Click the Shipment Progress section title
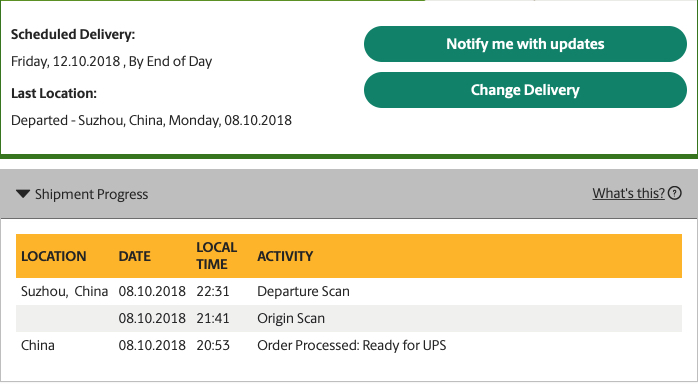 coord(91,194)
